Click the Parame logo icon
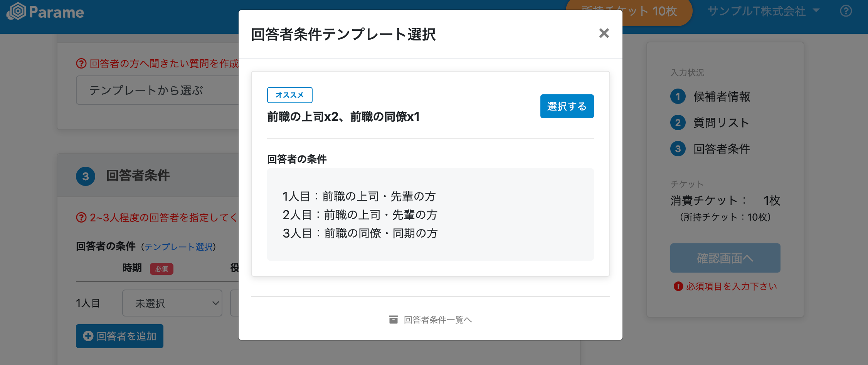The width and height of the screenshot is (868, 365). click(x=16, y=12)
